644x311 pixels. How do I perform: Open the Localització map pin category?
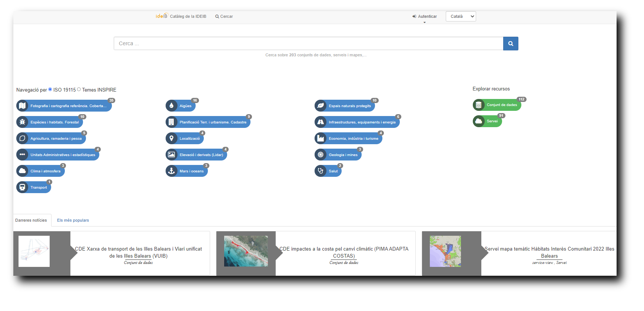point(172,138)
